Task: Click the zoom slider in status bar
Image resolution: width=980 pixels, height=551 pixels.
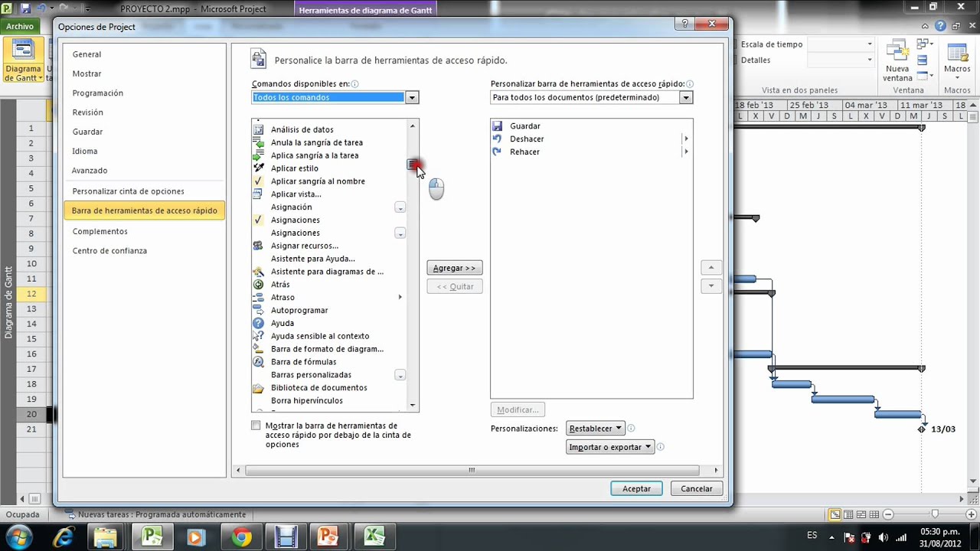Action: pos(935,514)
